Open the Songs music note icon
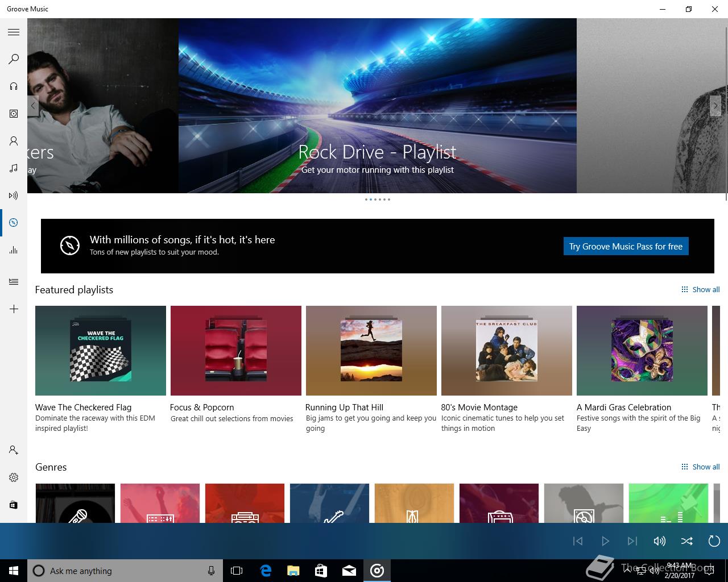The height and width of the screenshot is (582, 728). (x=14, y=168)
